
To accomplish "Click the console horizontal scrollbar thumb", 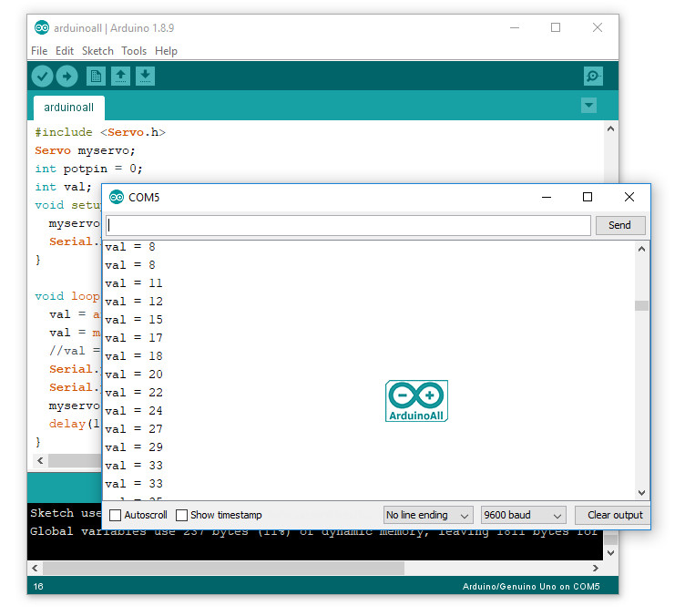I will click(223, 568).
